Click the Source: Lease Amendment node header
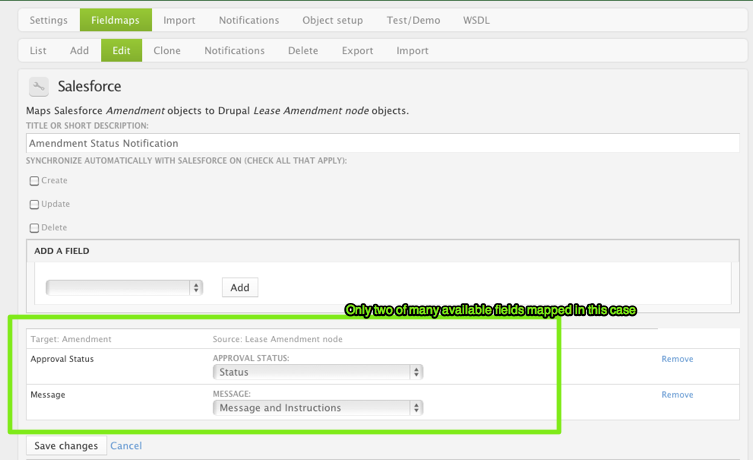 click(278, 339)
